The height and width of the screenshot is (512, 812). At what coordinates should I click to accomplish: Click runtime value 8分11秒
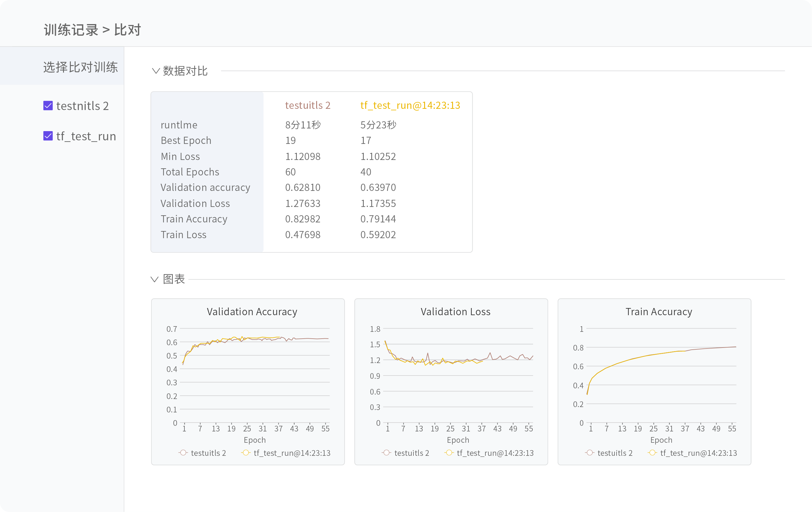coord(303,125)
